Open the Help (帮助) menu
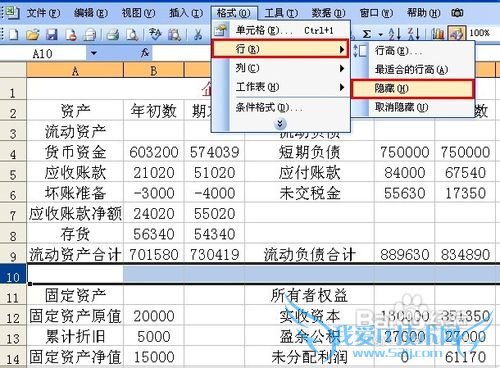 coord(423,13)
